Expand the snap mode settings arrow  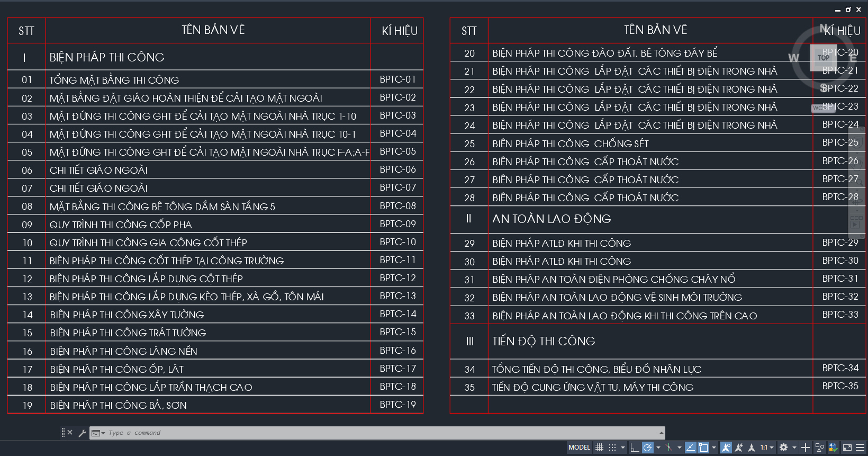click(623, 448)
